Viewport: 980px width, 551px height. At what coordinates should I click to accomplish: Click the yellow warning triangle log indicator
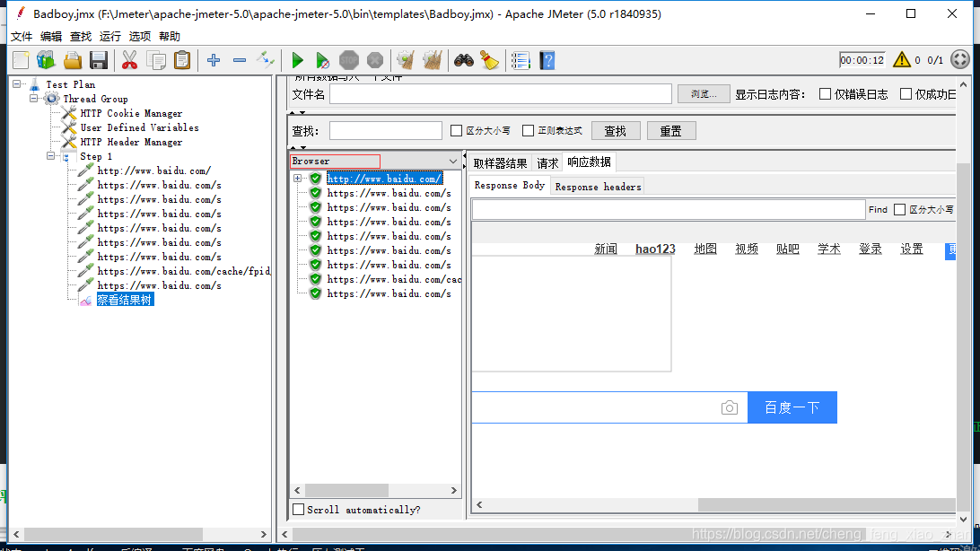tap(901, 60)
